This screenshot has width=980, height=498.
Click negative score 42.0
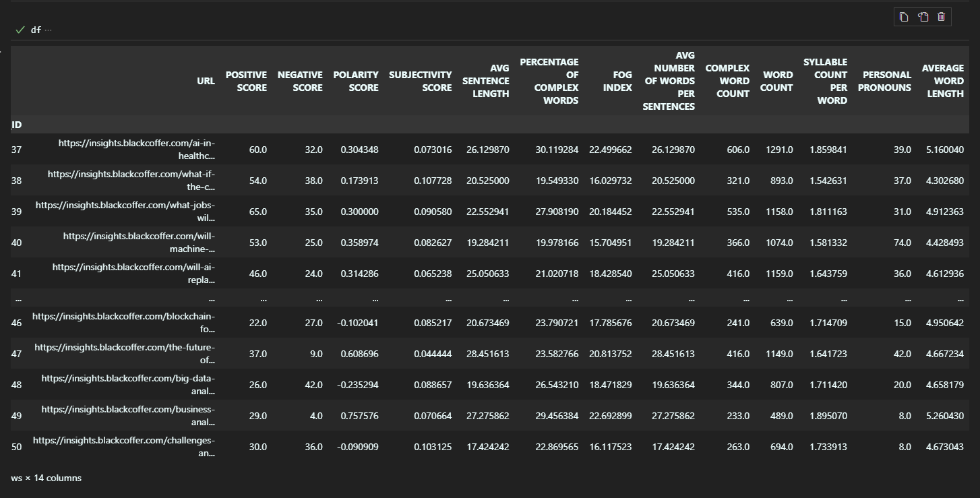314,385
